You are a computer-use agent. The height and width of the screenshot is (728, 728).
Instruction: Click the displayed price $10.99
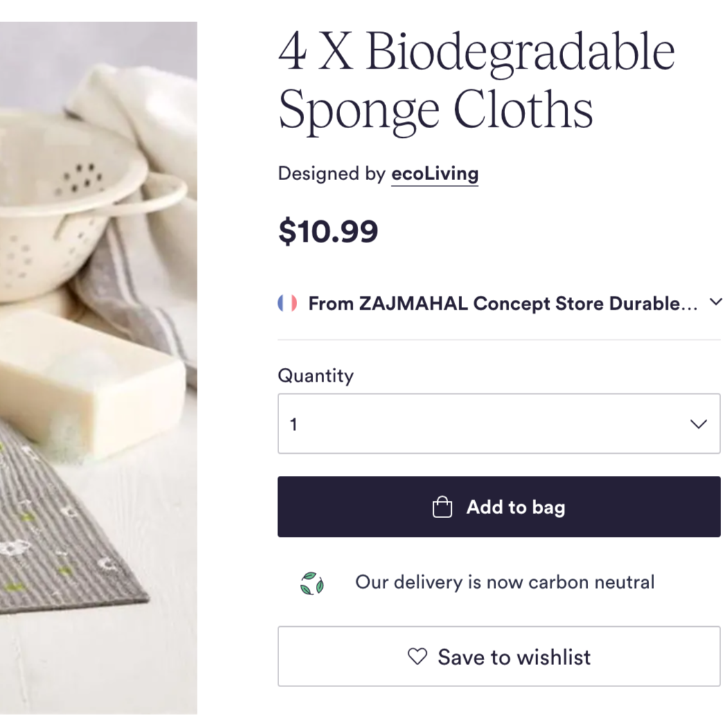coord(328,231)
